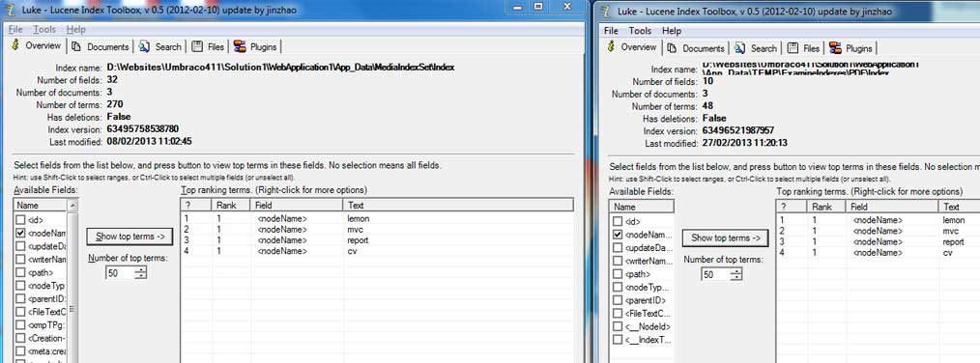Image resolution: width=980 pixels, height=363 pixels.
Task: Sort left terms table by Rank column
Action: click(x=231, y=205)
